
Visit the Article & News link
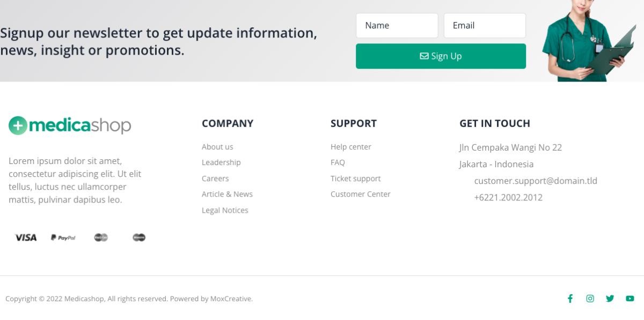(227, 194)
